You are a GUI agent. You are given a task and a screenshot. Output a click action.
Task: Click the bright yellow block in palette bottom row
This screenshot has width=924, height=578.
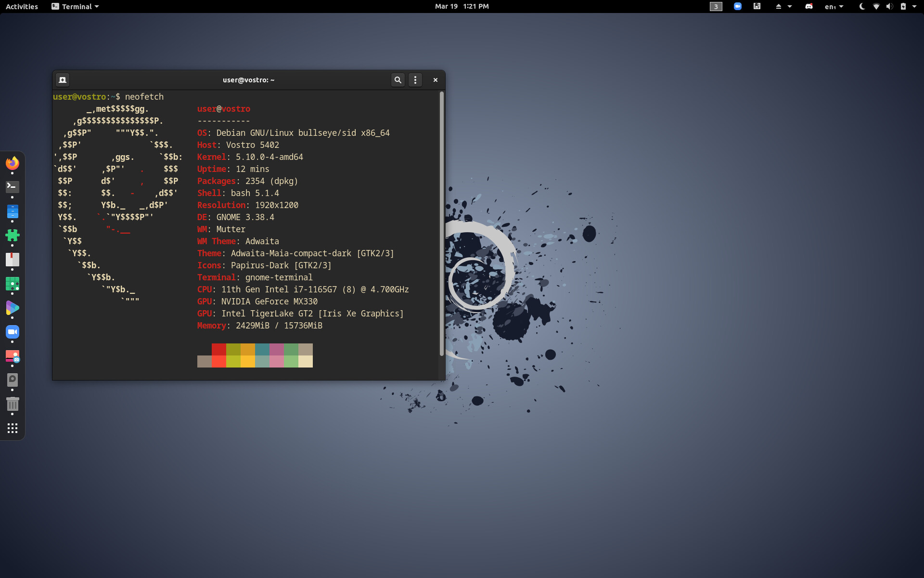pyautogui.click(x=248, y=361)
